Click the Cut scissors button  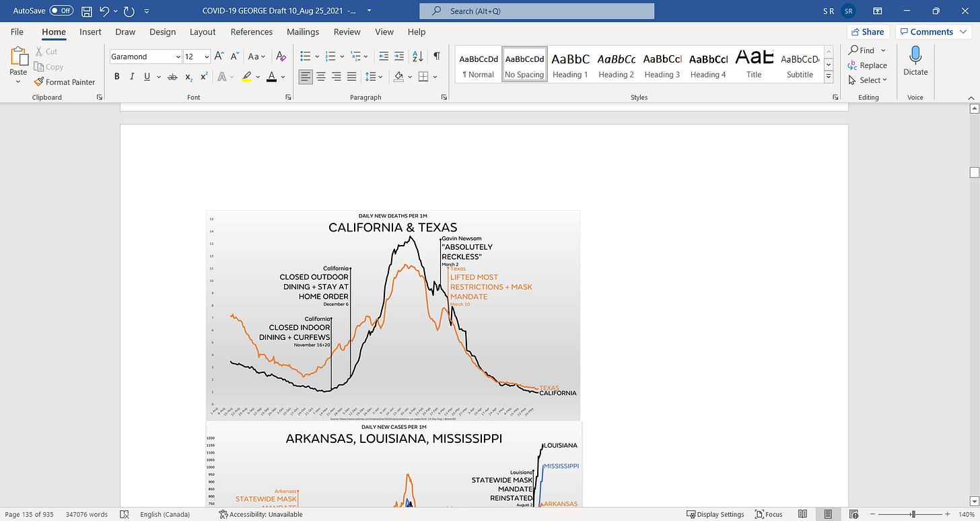coord(46,51)
